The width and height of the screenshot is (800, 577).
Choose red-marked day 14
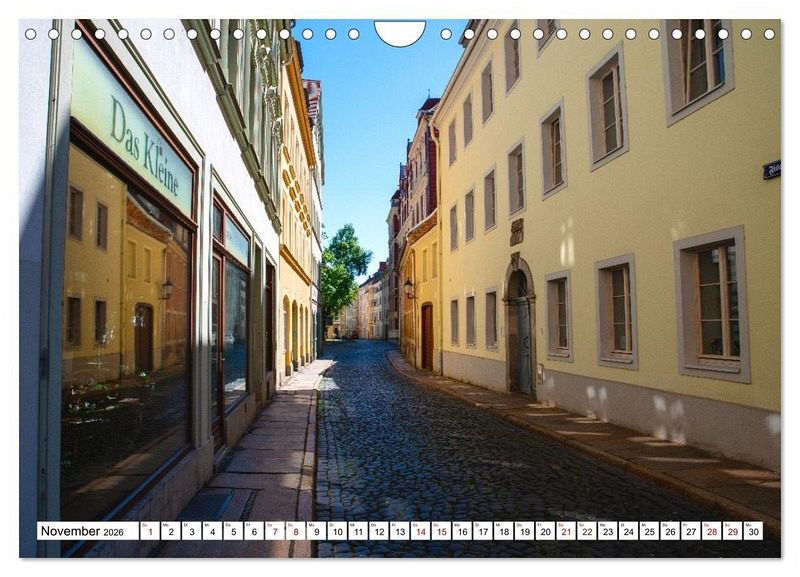click(420, 531)
